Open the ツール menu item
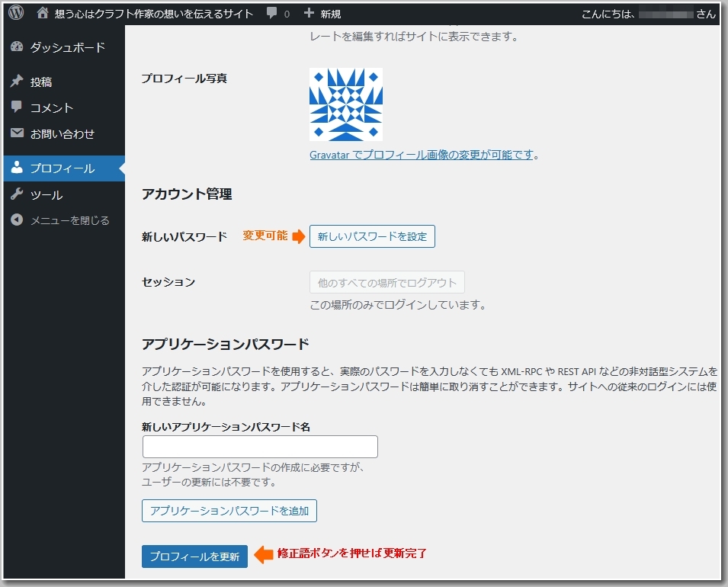Screen dimensions: 728x587 (47, 195)
